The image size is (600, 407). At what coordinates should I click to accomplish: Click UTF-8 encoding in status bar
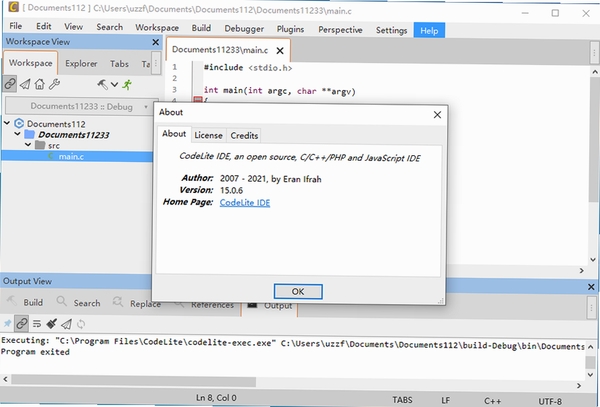550,401
